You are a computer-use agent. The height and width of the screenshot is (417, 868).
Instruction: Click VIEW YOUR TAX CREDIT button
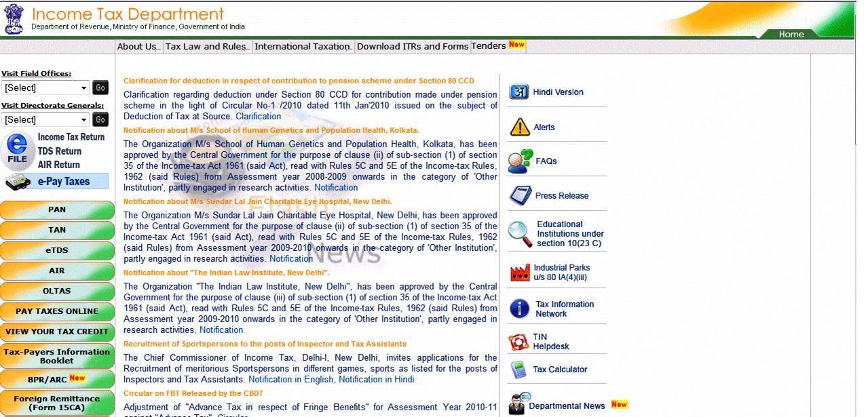(x=57, y=332)
